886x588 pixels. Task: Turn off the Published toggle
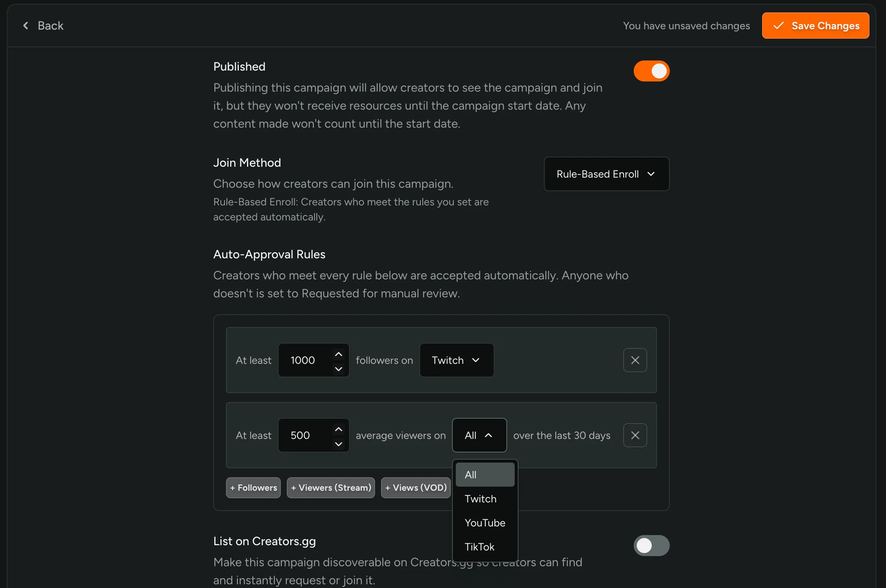[x=651, y=71]
